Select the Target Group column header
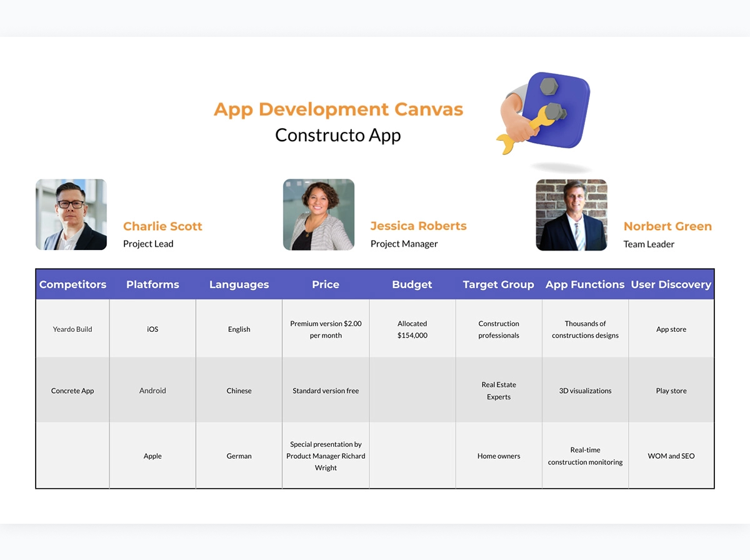 point(499,284)
